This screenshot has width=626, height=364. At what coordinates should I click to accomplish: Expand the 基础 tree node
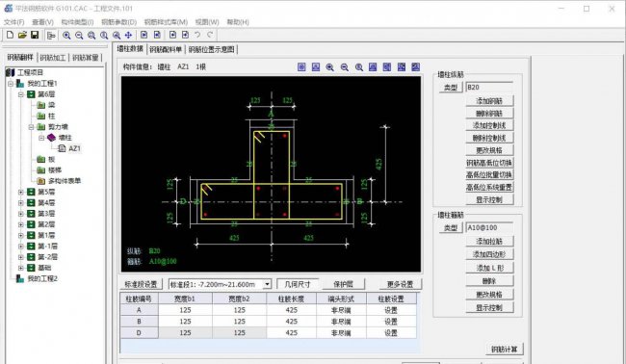[x=21, y=268]
